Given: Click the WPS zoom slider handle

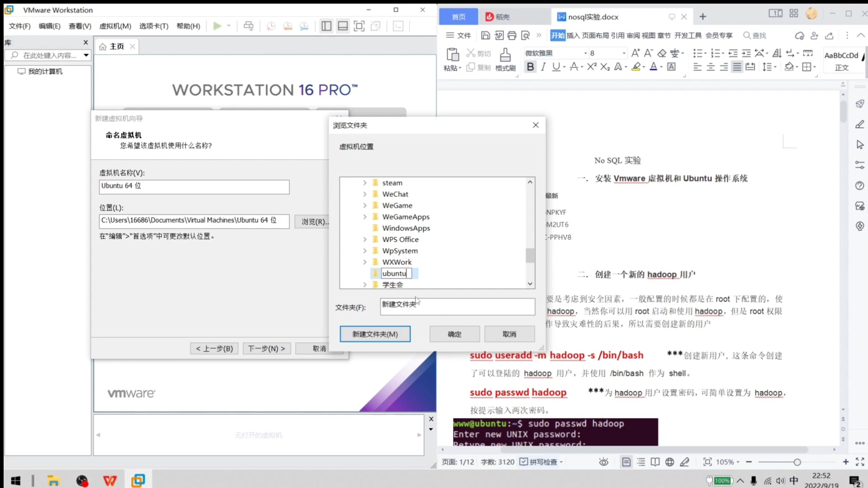Looking at the screenshot, I should [797, 462].
